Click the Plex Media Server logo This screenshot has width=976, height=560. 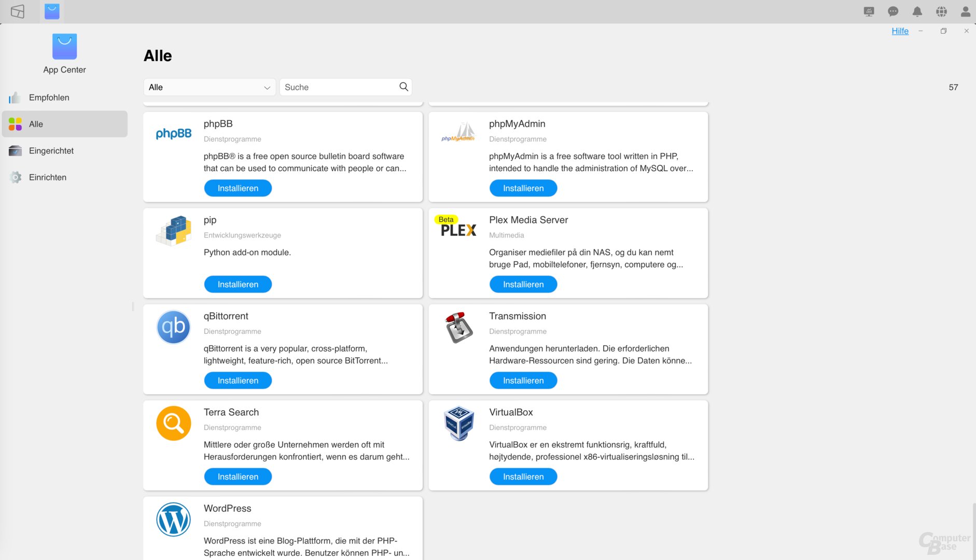click(x=458, y=230)
